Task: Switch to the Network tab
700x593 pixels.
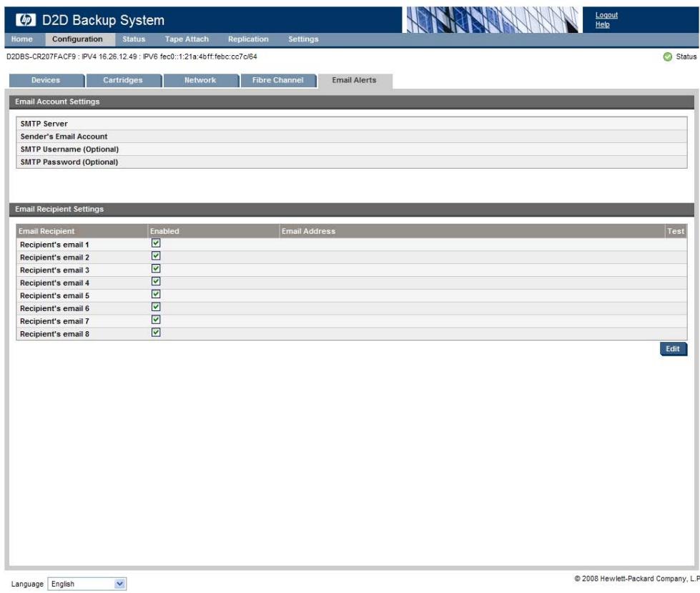Action: tap(201, 80)
